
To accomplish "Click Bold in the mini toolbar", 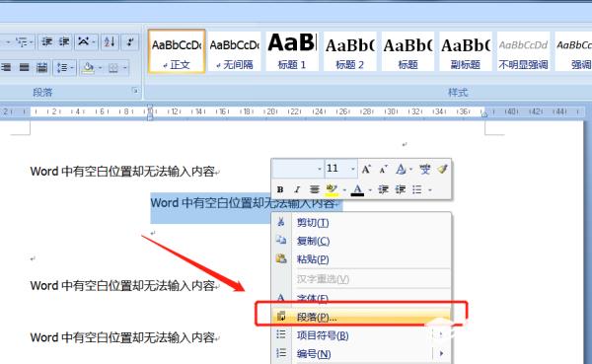I will (280, 189).
